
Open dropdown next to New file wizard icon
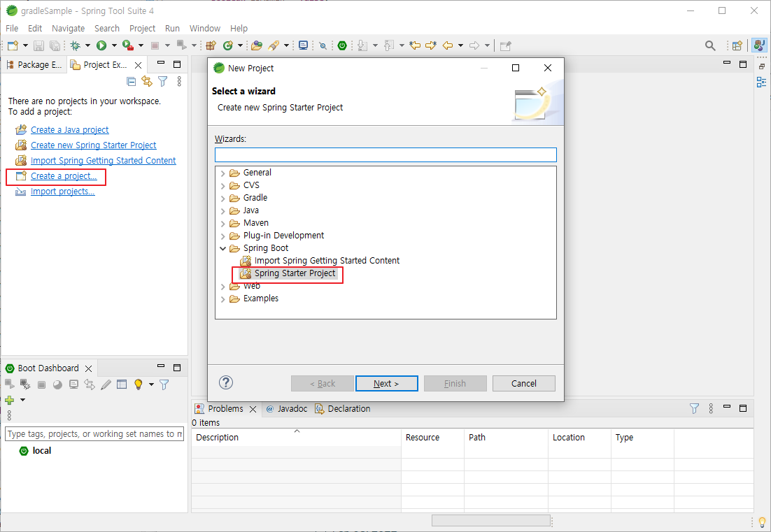click(25, 45)
